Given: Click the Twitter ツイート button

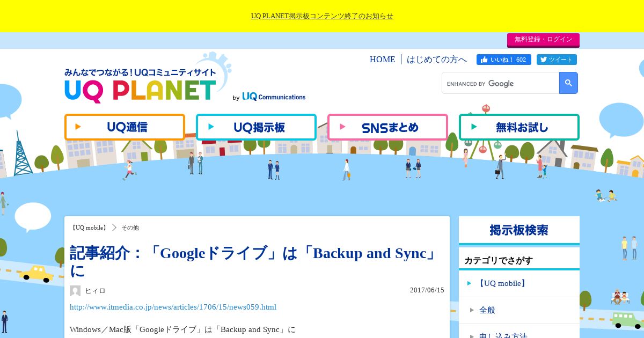Looking at the screenshot, I should point(557,60).
